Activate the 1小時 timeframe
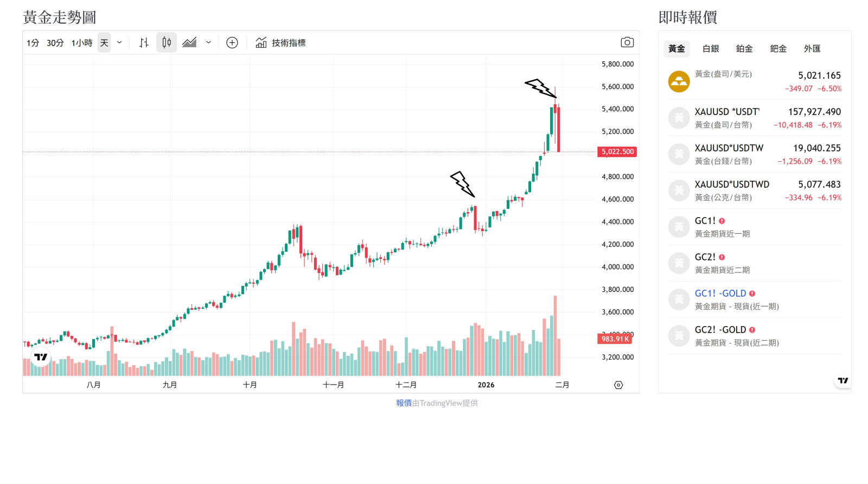Screen dimensions: 868x484 [x=81, y=42]
